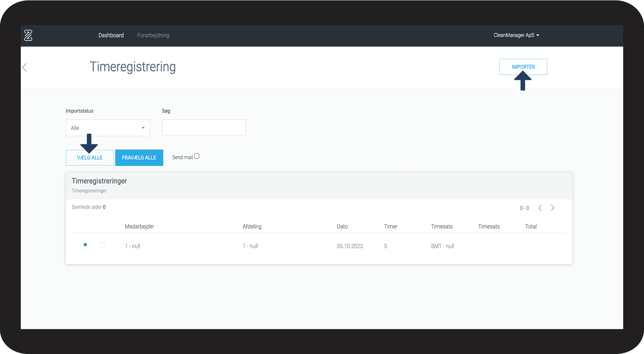Click the Timer value 5 cell
The height and width of the screenshot is (354, 644).
385,246
